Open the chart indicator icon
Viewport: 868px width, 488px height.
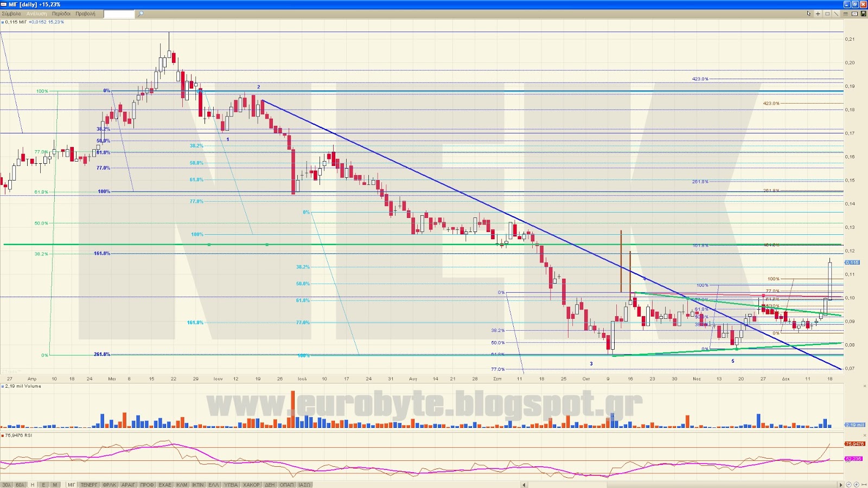tap(855, 14)
